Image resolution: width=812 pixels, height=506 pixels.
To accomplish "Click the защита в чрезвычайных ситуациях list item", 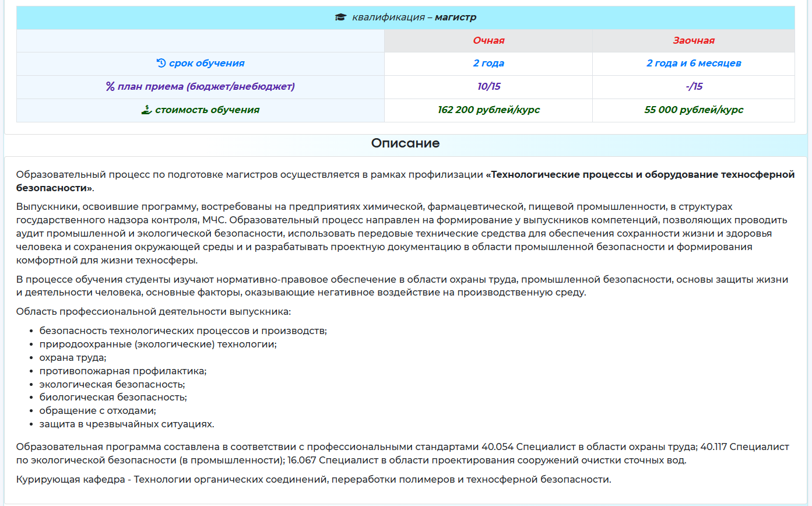I will click(126, 424).
